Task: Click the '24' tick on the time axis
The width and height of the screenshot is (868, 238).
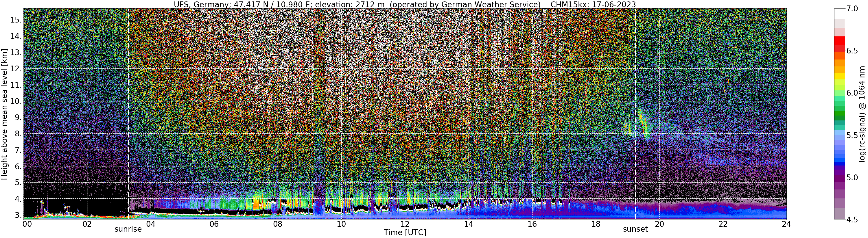Action: (x=786, y=224)
